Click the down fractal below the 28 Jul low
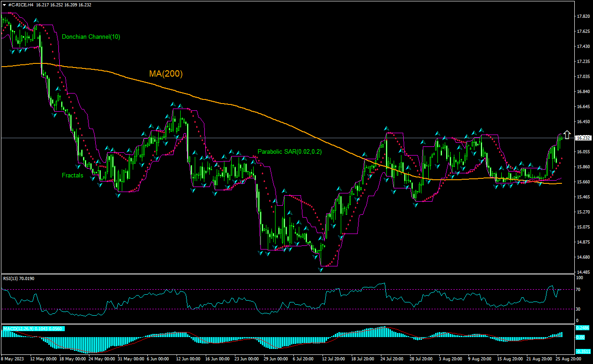The height and width of the screenshot is (364, 593). tap(416, 205)
